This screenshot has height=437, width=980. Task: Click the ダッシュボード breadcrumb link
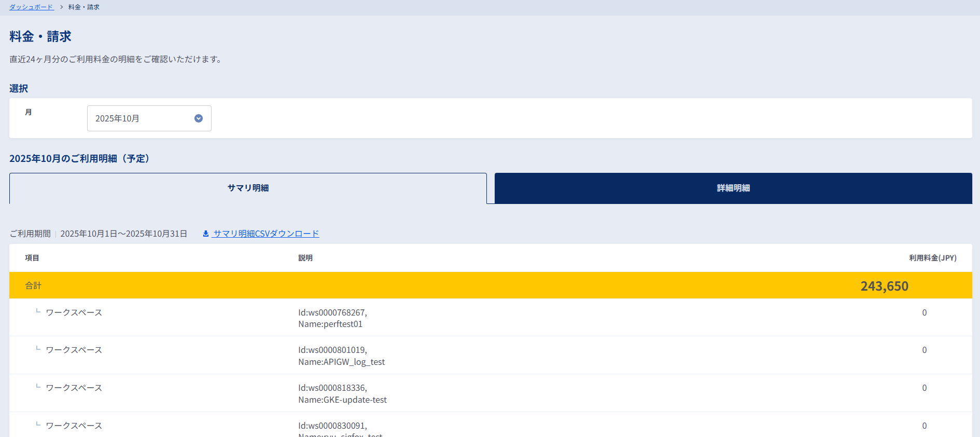click(x=31, y=7)
